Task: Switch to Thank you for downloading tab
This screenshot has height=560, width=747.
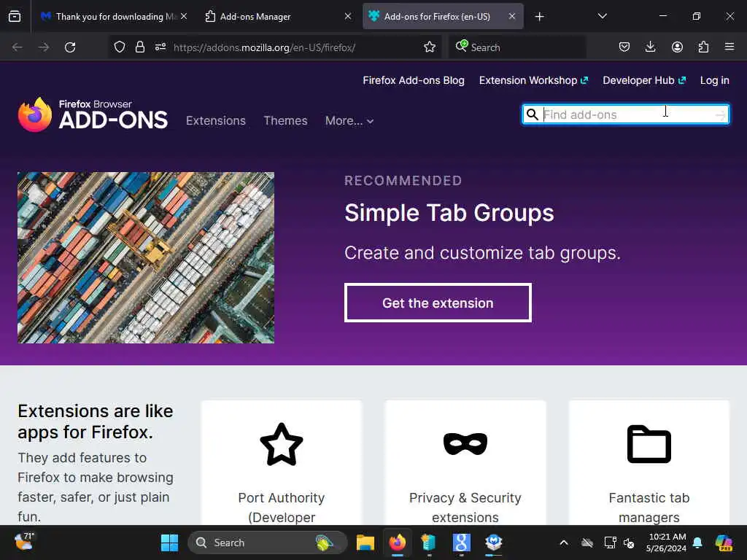Action: point(116,16)
